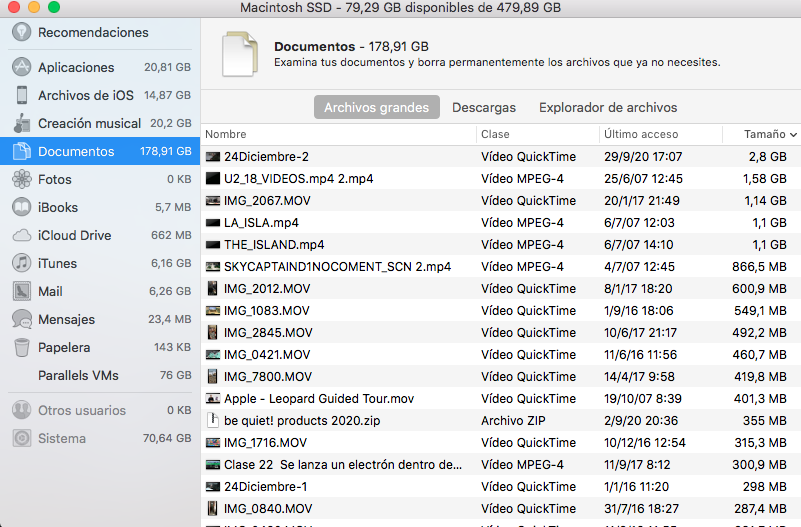Click the access date 19/10/07 8:39
Image resolution: width=801 pixels, height=527 pixels.
pyautogui.click(x=643, y=398)
